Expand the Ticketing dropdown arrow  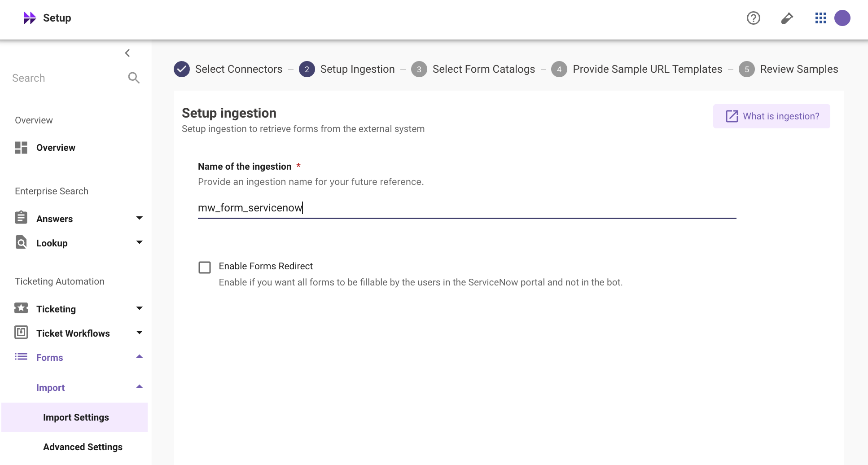[140, 308]
